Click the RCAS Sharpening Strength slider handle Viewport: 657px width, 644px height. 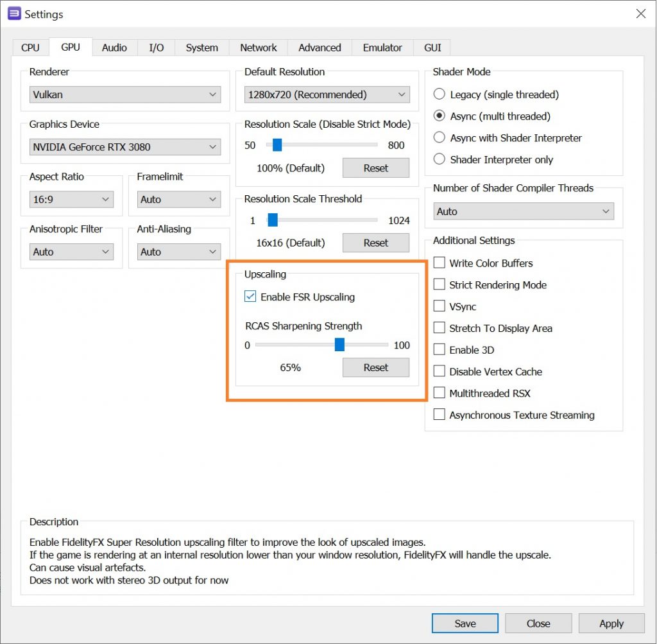coord(339,345)
